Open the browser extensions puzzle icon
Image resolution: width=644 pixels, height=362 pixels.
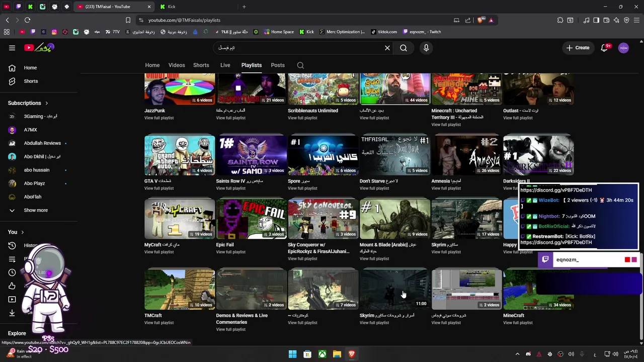(x=560, y=20)
